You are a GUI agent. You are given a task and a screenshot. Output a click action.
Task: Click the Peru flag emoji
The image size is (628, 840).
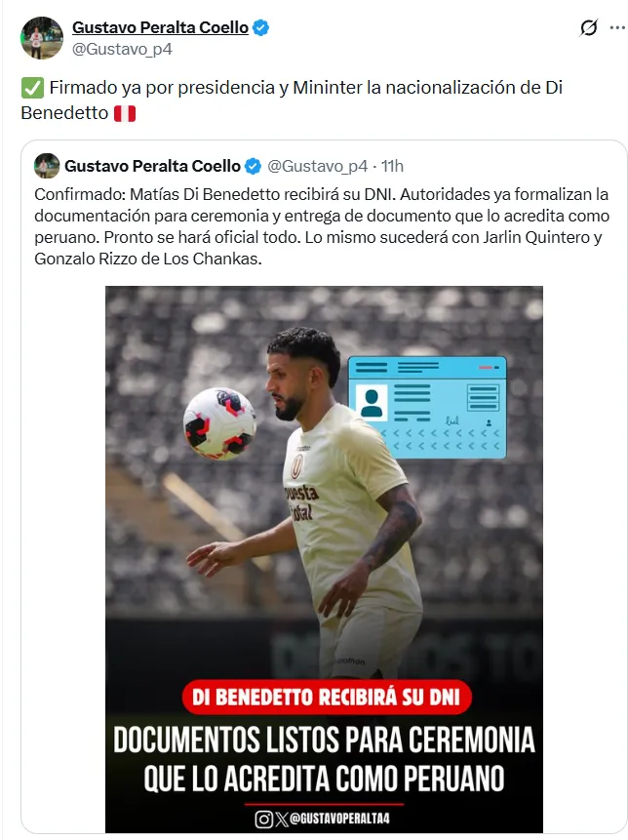tap(125, 113)
